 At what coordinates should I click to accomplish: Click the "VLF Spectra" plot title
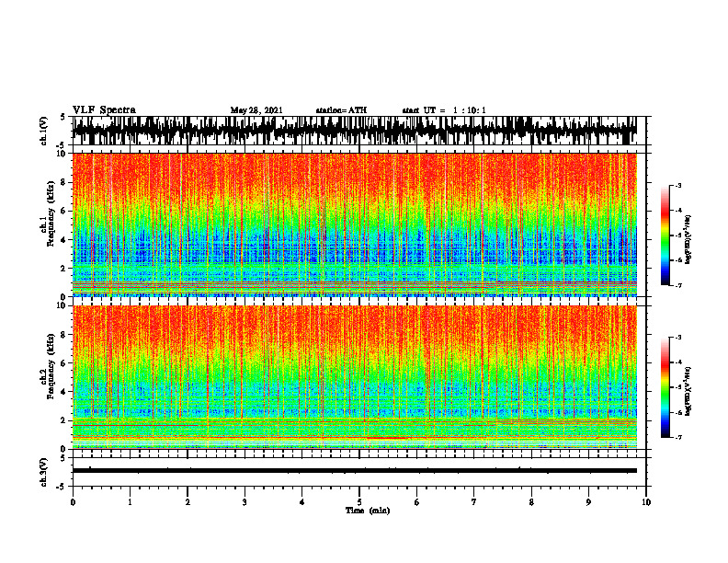(104, 110)
